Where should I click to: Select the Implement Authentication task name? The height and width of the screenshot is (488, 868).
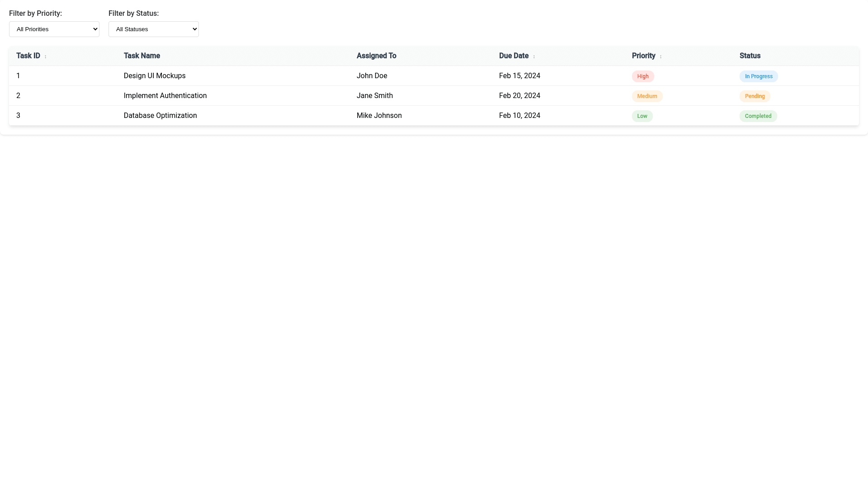[x=165, y=95]
